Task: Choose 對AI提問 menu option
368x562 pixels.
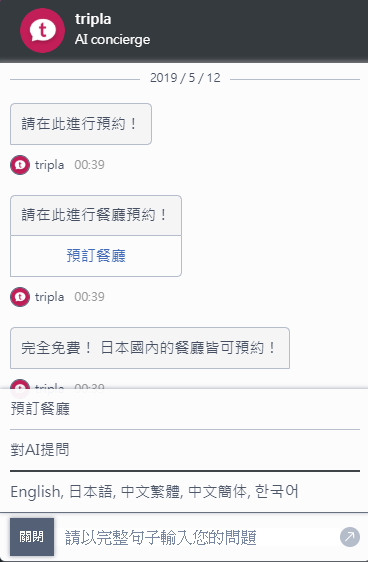Action: [x=185, y=450]
